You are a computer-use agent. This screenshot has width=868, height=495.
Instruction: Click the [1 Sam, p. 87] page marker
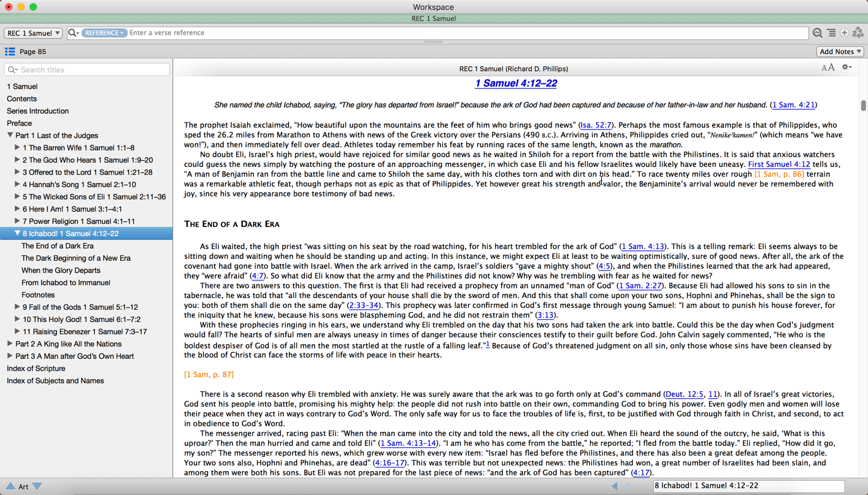point(209,375)
